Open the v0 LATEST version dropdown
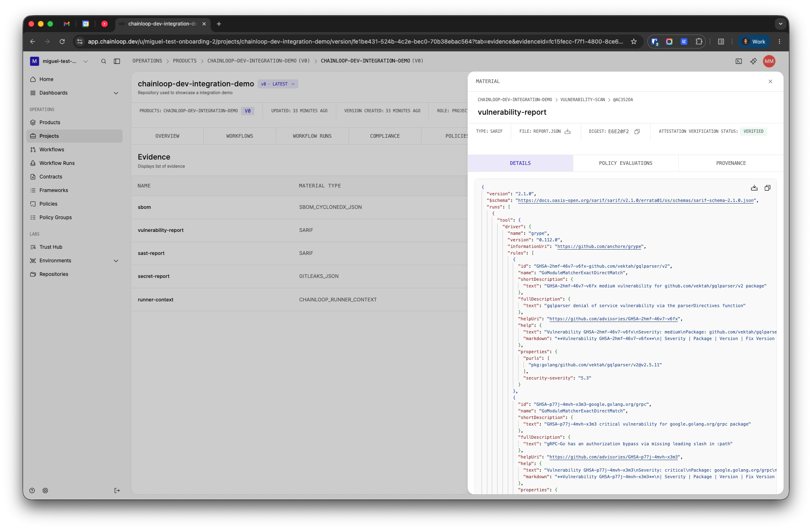 [x=278, y=84]
